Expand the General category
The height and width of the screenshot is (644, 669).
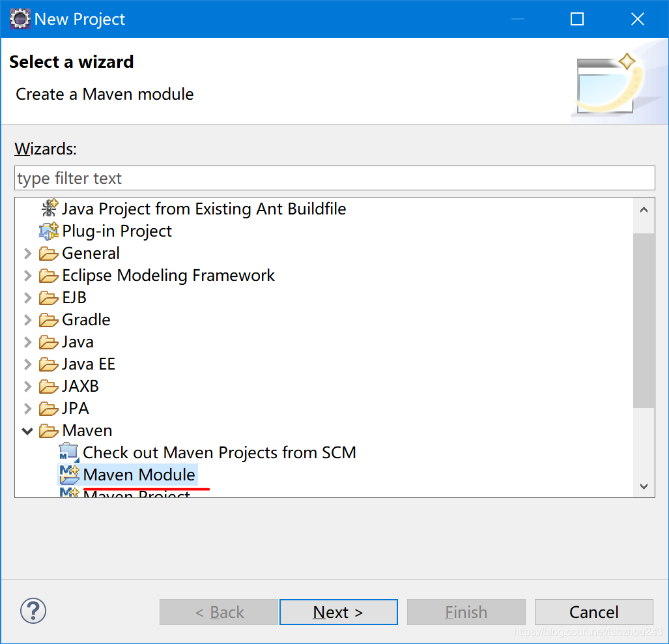pos(28,254)
